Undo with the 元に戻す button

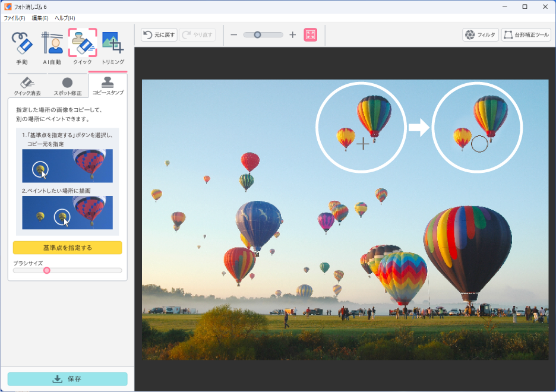[159, 35]
